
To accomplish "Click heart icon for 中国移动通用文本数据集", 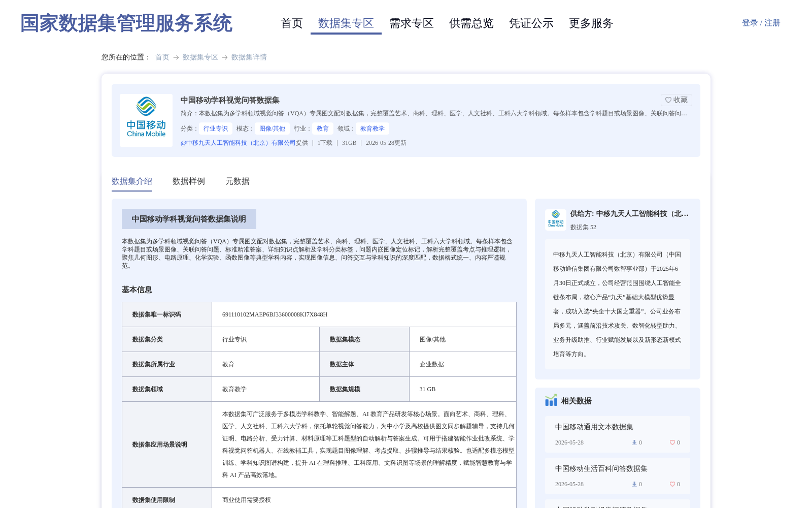I will (672, 442).
